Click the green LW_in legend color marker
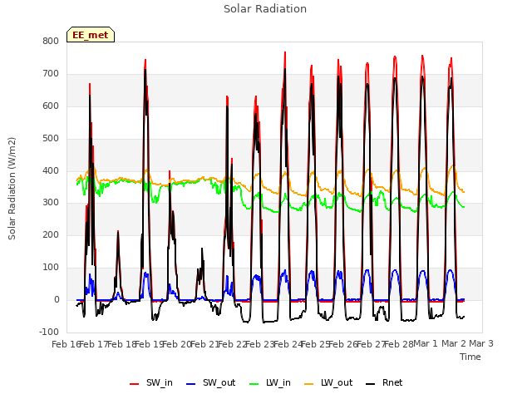 pyautogui.click(x=254, y=384)
